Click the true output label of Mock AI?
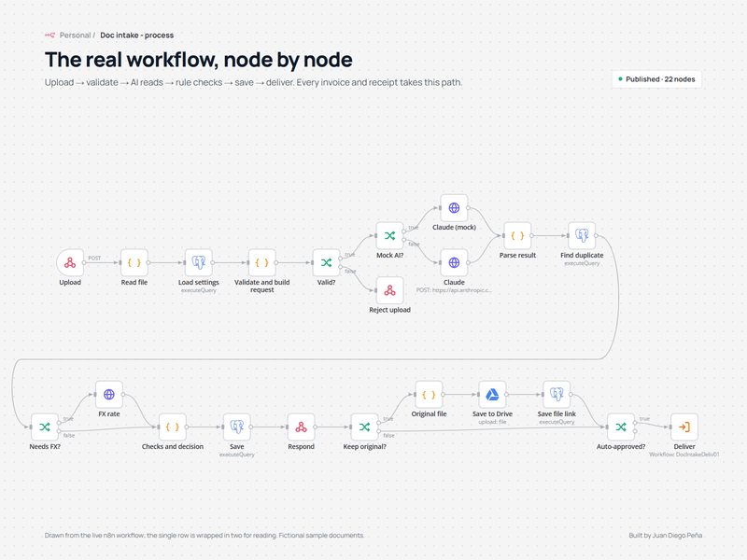 pos(413,228)
